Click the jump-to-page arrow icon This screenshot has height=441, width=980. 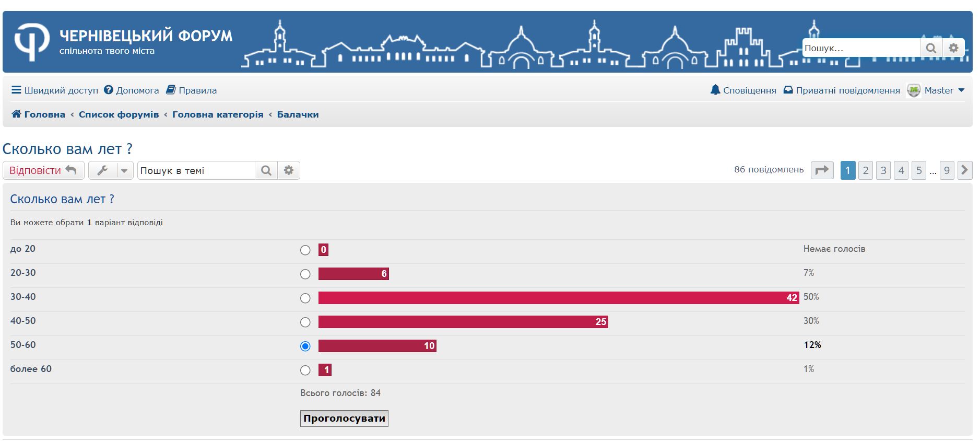click(x=822, y=170)
